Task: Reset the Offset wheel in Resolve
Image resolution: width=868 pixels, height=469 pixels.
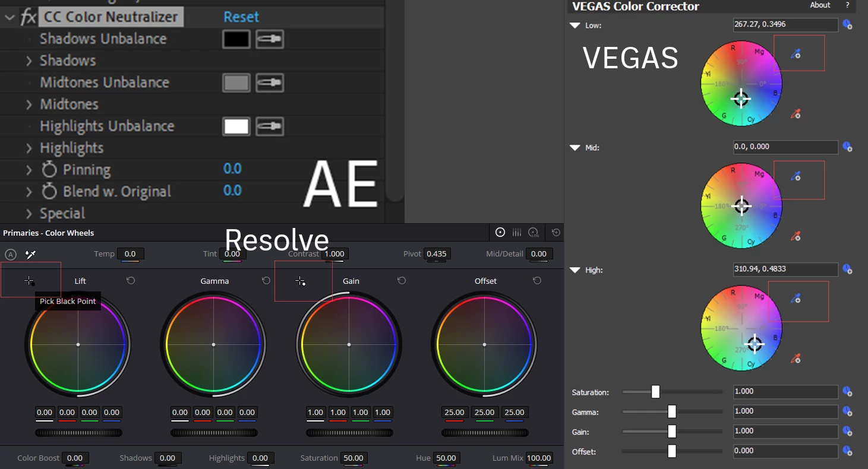Action: pyautogui.click(x=537, y=280)
